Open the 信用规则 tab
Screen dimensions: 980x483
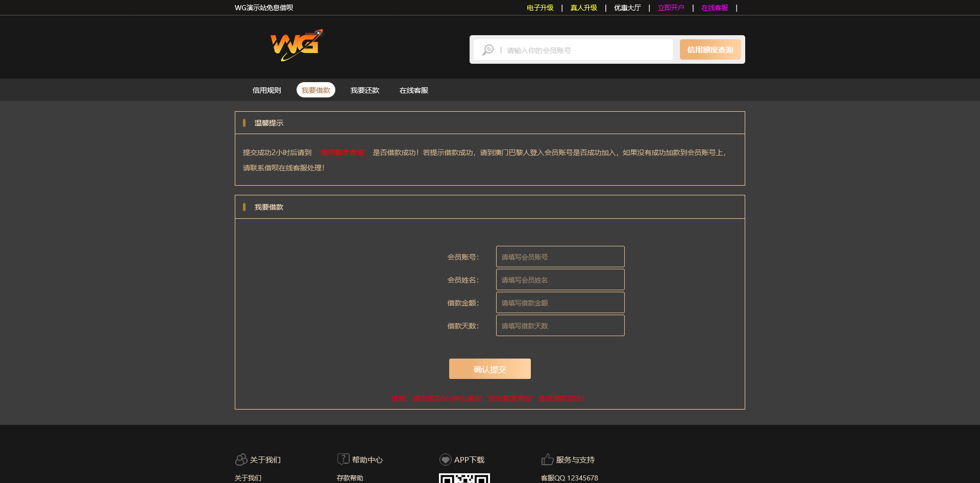[x=266, y=90]
